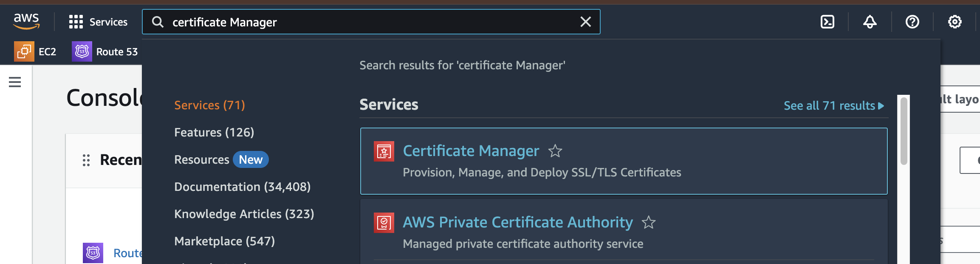This screenshot has width=980, height=264.
Task: Filter results by Features (126)
Action: 214,132
